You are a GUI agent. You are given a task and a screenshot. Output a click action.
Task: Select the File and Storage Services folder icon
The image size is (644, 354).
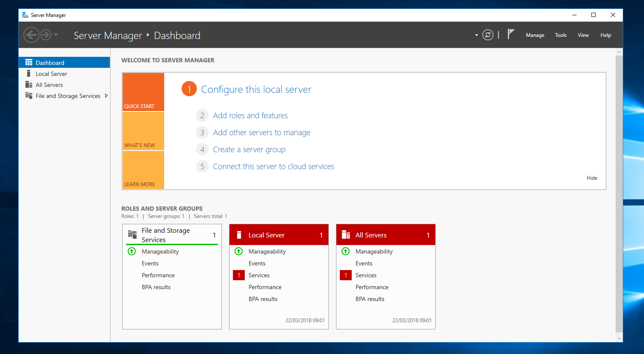coord(29,95)
